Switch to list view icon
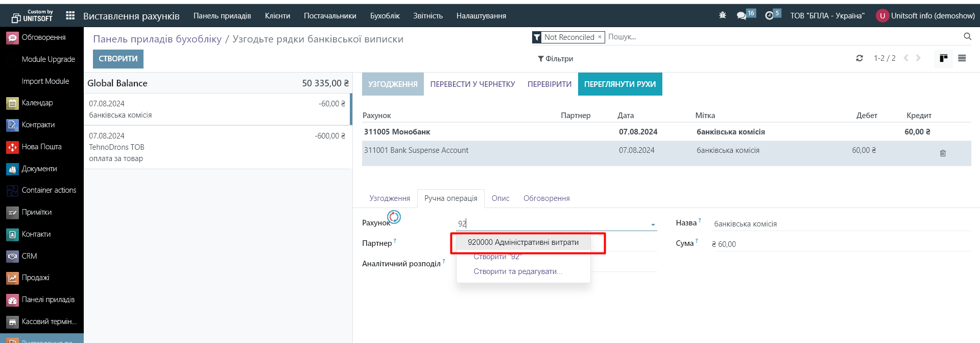This screenshot has height=343, width=980. [x=962, y=58]
